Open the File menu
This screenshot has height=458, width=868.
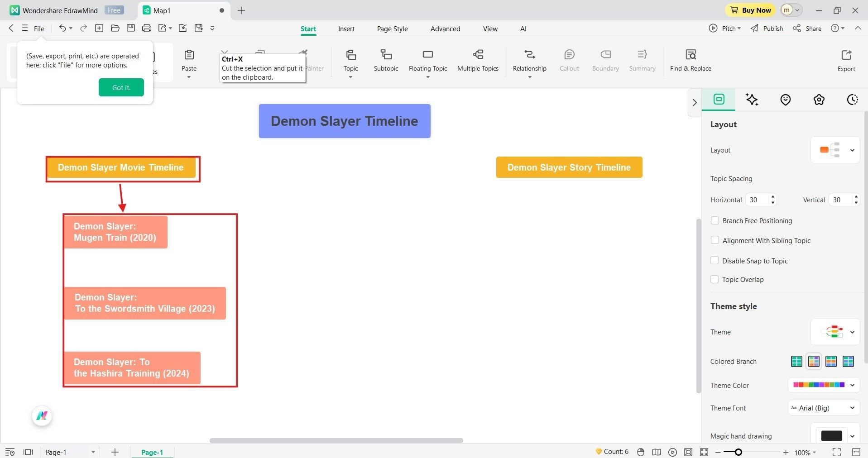39,29
